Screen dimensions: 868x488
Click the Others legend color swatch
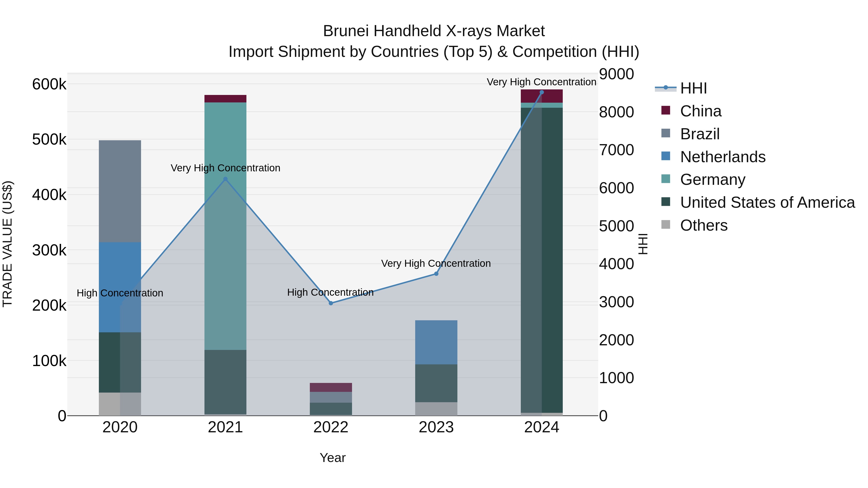pyautogui.click(x=665, y=224)
